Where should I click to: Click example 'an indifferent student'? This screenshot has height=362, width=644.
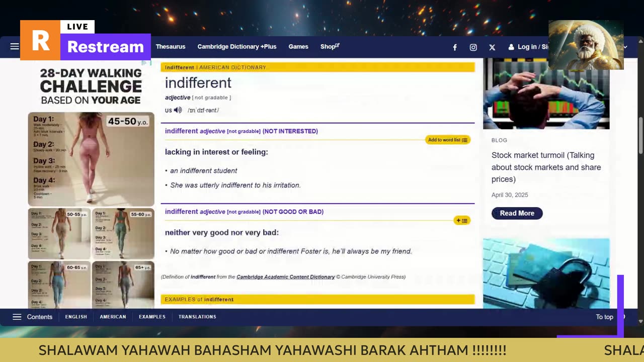(x=203, y=170)
